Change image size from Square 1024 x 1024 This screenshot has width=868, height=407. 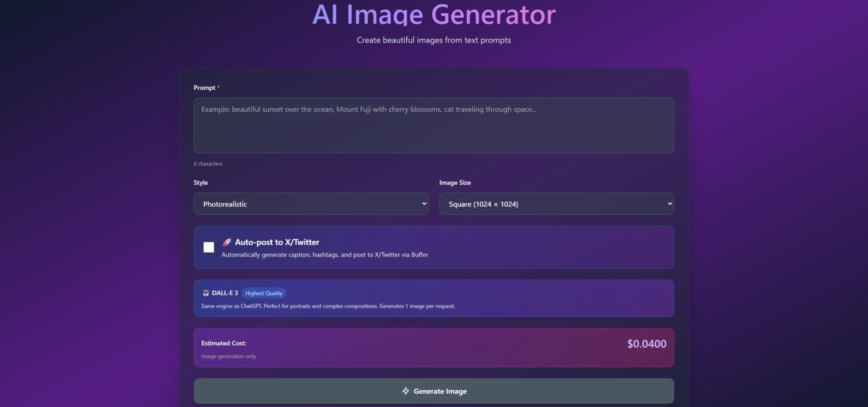(x=556, y=203)
